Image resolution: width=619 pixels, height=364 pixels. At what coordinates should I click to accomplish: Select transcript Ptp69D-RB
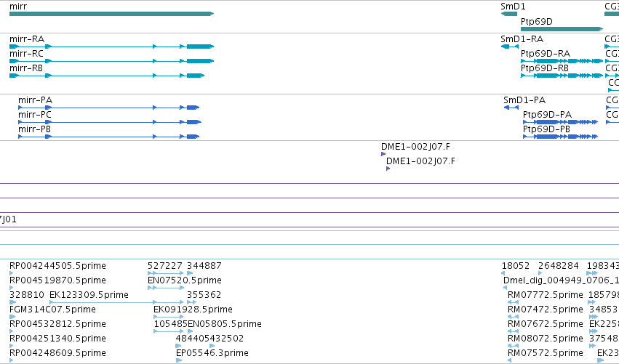[x=562, y=76]
